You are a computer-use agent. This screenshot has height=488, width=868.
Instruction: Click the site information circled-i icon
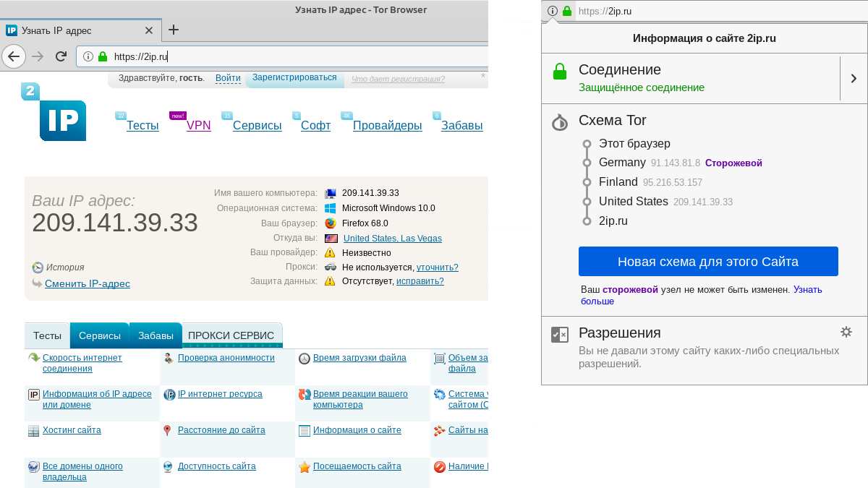pyautogui.click(x=87, y=55)
